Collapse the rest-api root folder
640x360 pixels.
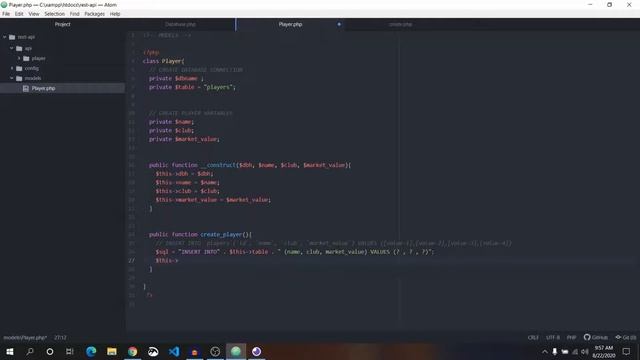click(x=4, y=37)
